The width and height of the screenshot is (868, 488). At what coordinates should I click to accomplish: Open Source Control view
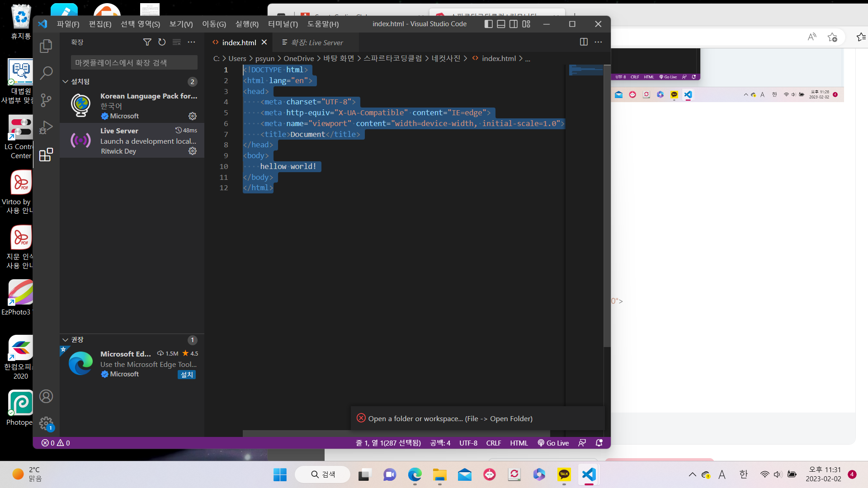click(x=46, y=100)
